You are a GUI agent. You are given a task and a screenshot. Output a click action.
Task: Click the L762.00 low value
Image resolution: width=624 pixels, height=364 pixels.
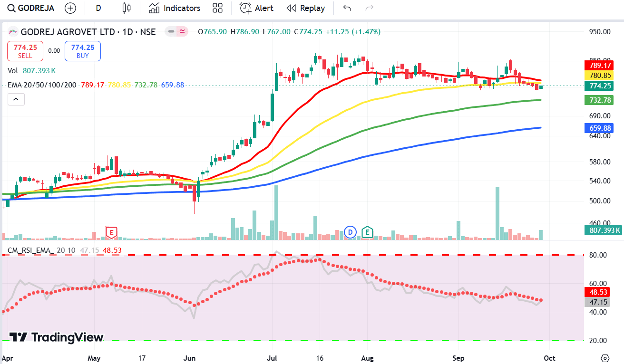point(276,32)
